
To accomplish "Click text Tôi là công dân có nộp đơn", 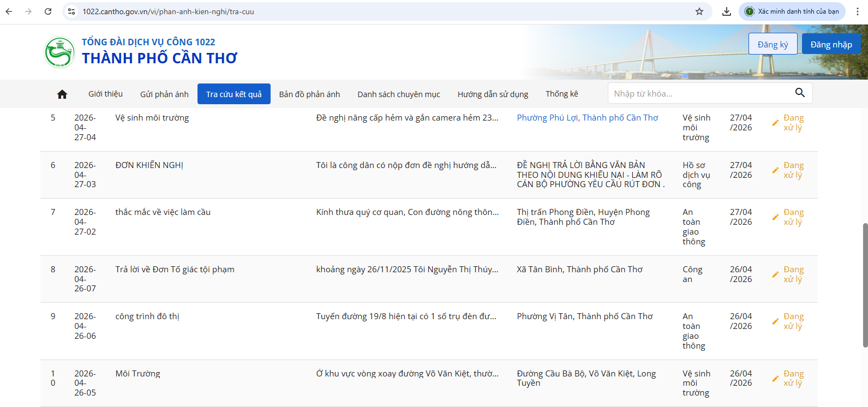I will (x=406, y=165).
